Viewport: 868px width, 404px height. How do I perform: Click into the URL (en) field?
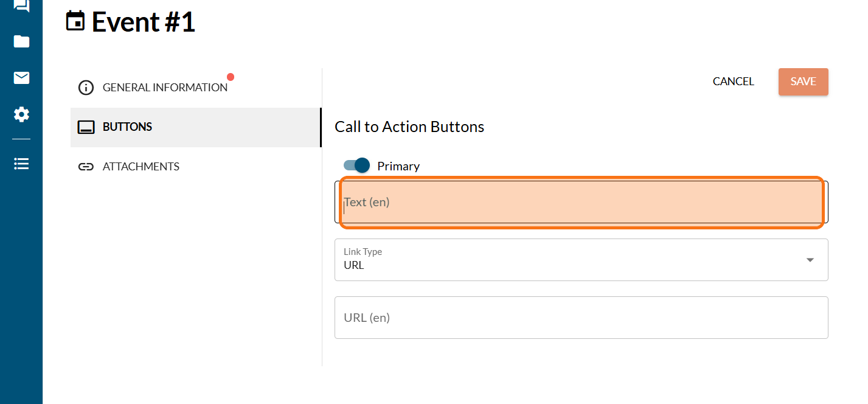coord(581,318)
